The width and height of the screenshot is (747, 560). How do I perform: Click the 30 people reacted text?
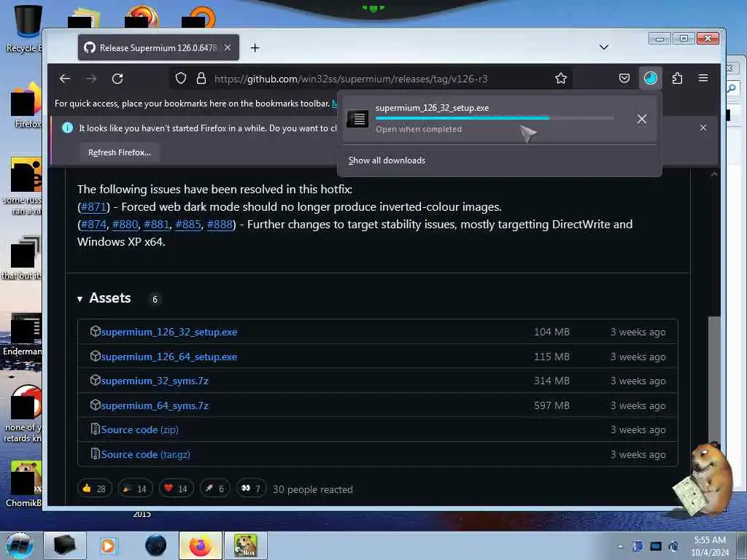[312, 489]
